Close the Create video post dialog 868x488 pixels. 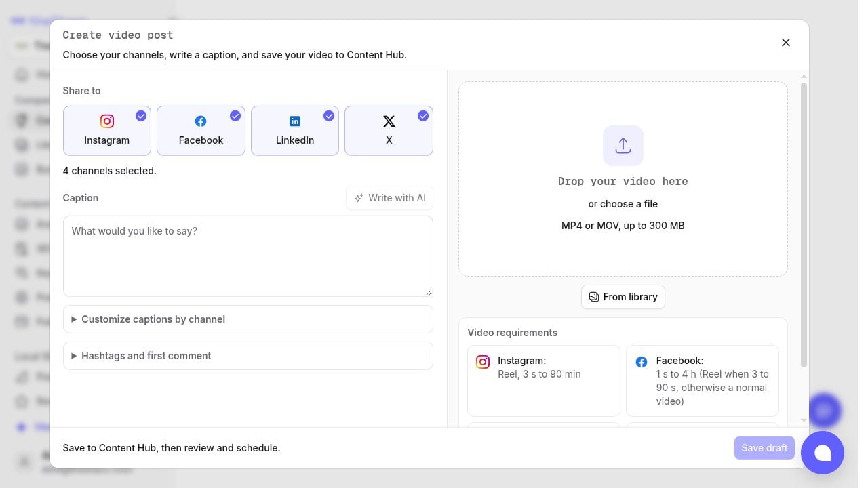tap(786, 43)
